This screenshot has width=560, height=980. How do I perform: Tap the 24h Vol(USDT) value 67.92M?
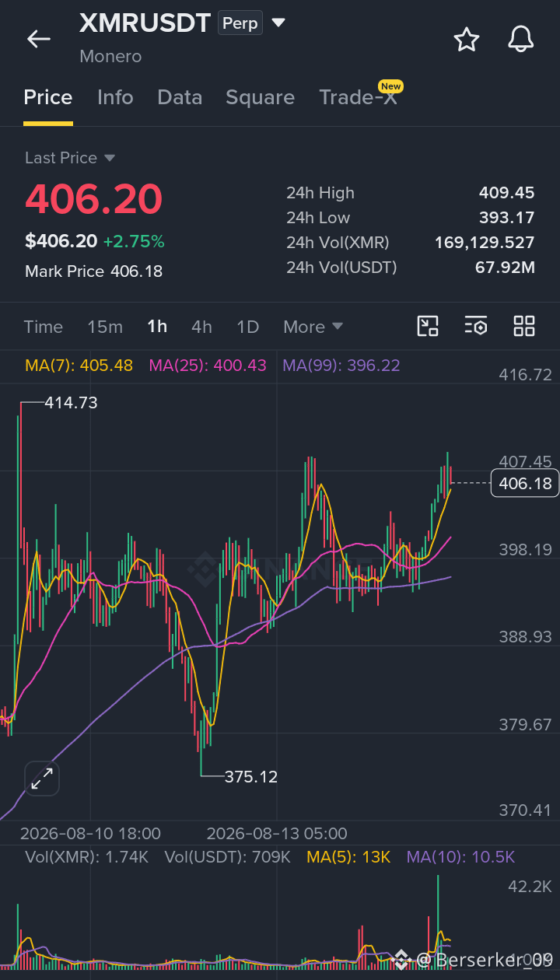(505, 268)
